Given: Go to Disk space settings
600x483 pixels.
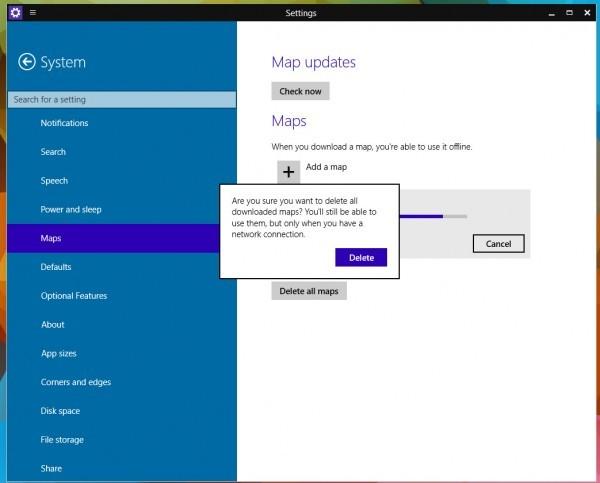Looking at the screenshot, I should tap(60, 411).
